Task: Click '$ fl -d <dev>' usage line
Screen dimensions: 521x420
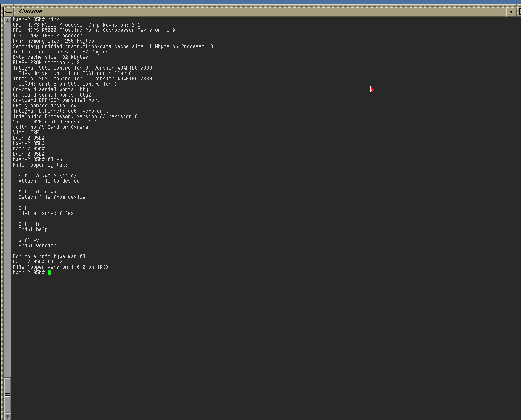Action: coord(37,192)
